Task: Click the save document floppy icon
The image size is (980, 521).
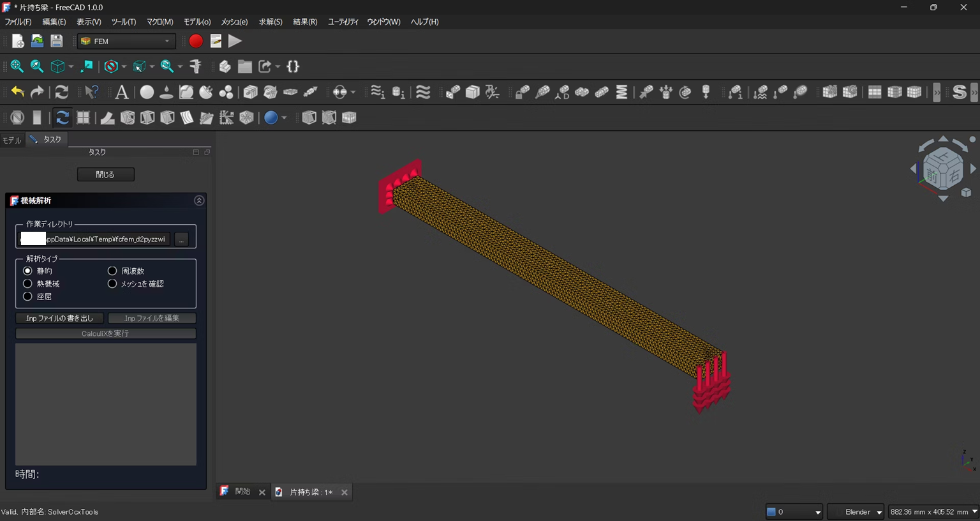Action: (x=57, y=41)
